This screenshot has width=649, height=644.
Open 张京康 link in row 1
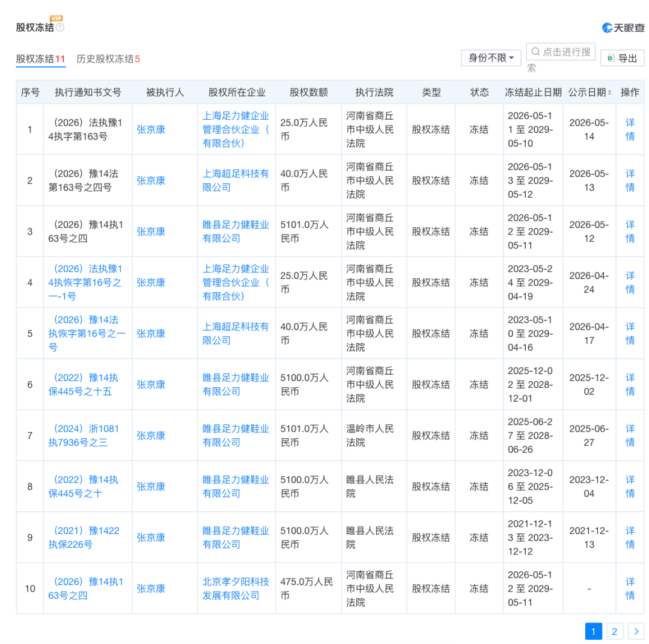click(x=151, y=129)
